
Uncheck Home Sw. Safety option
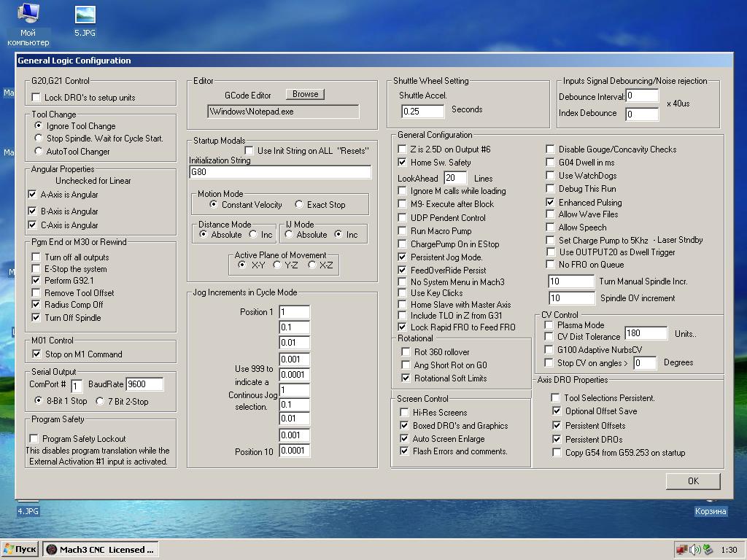pos(403,163)
